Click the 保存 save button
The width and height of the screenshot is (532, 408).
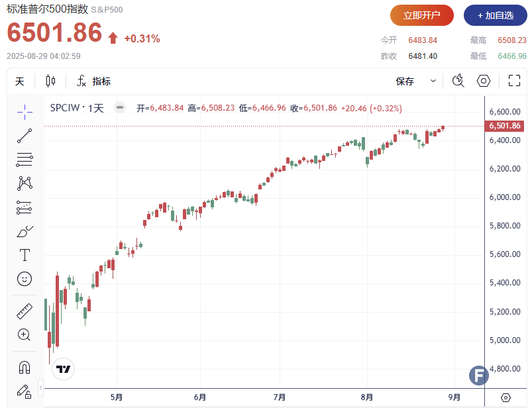pyautogui.click(x=405, y=81)
